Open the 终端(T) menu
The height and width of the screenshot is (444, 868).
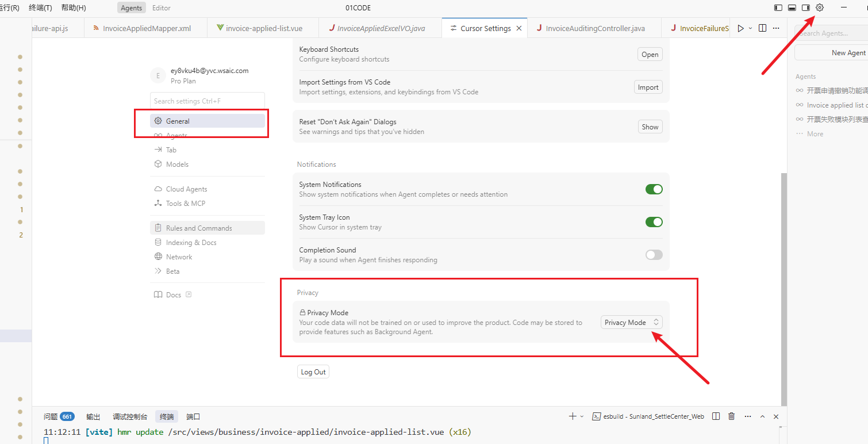point(40,8)
